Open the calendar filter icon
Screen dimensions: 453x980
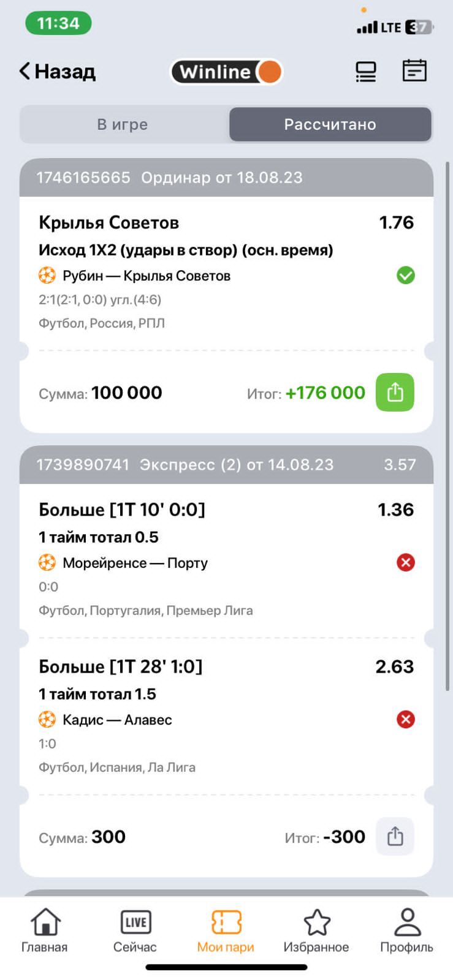(414, 70)
